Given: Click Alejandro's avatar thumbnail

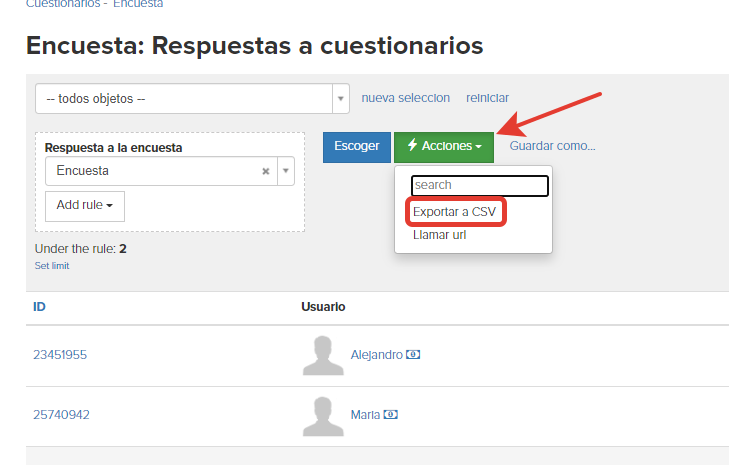Looking at the screenshot, I should (323, 355).
